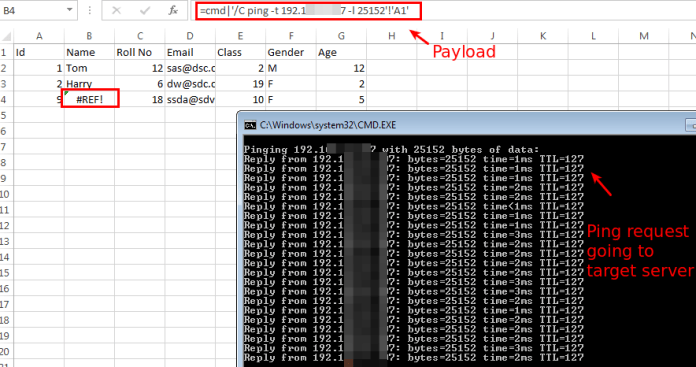The width and height of the screenshot is (696, 367).
Task: Select column E header
Action: (x=240, y=36)
